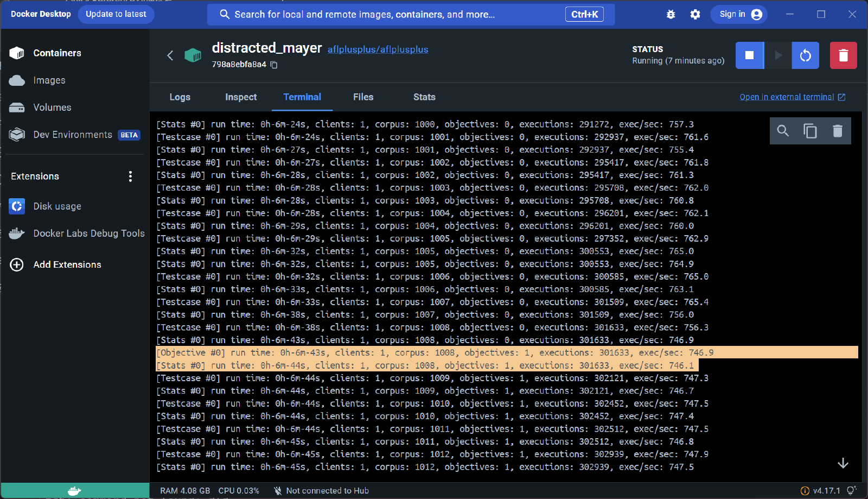
Task: Switch to the Stats tab
Action: 424,97
